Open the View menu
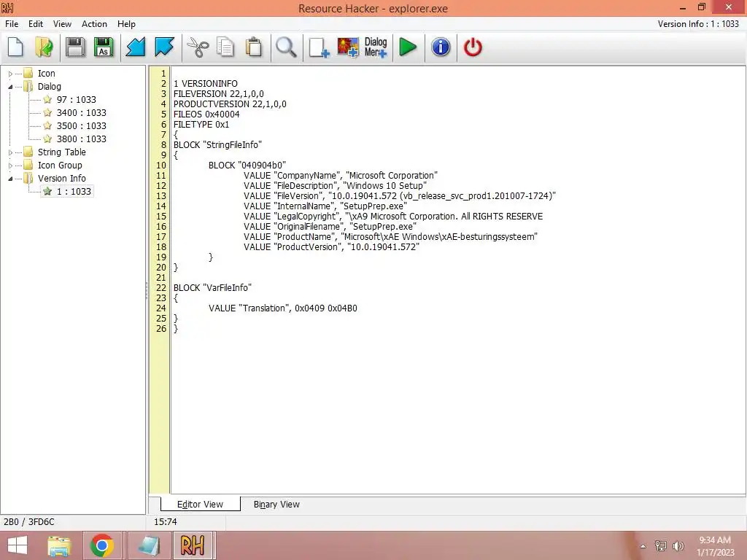 tap(62, 24)
